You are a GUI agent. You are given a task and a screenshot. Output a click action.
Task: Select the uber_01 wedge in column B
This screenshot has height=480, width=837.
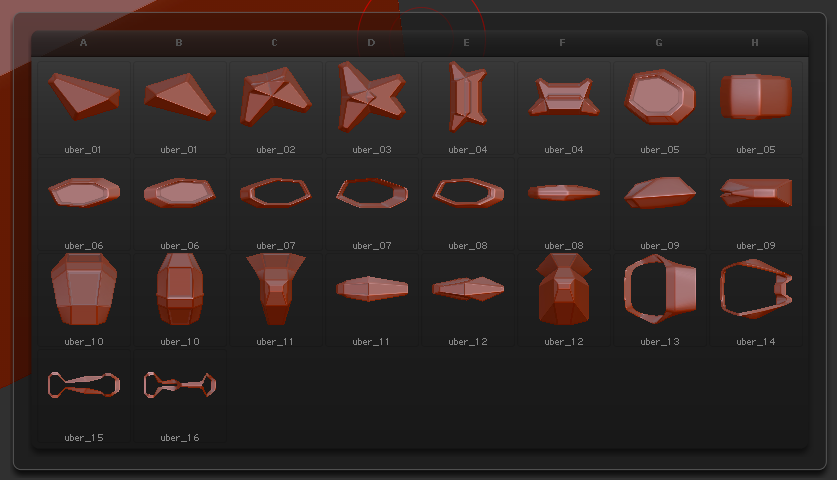(180, 108)
